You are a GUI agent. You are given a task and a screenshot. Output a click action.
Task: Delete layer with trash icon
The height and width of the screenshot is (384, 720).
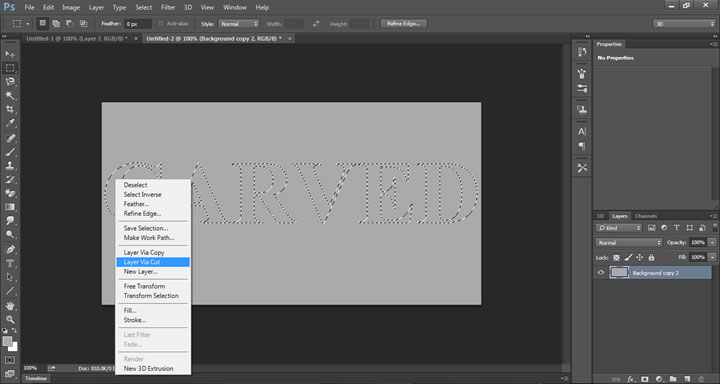point(701,379)
